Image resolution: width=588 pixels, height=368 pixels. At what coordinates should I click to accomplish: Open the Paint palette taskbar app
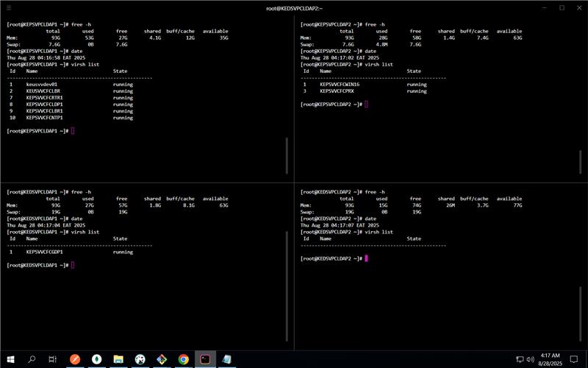click(140, 359)
